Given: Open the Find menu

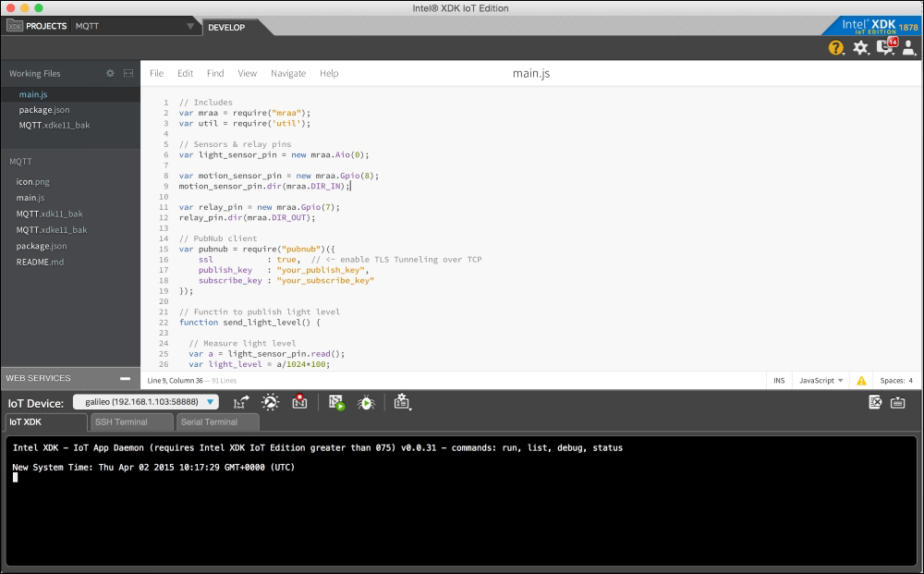Looking at the screenshot, I should click(215, 74).
